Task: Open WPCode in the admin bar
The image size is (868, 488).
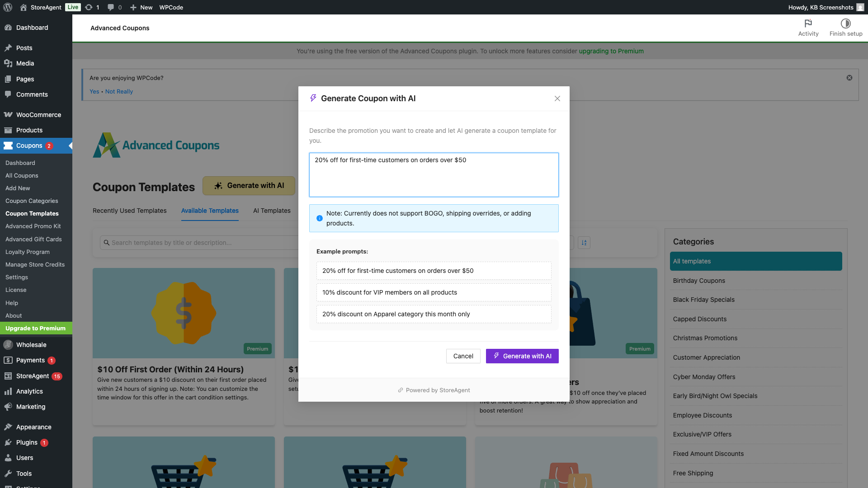Action: point(171,7)
